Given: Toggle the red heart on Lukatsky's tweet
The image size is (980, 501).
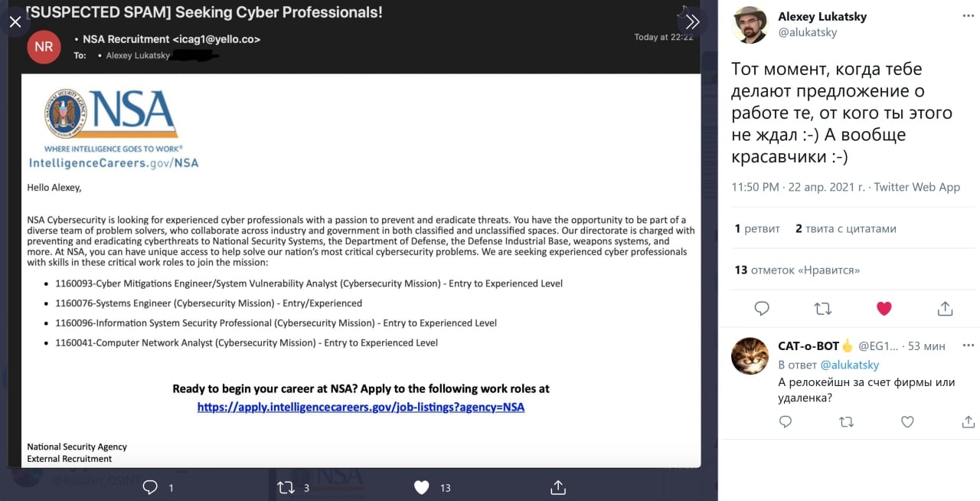Looking at the screenshot, I should pyautogui.click(x=884, y=308).
